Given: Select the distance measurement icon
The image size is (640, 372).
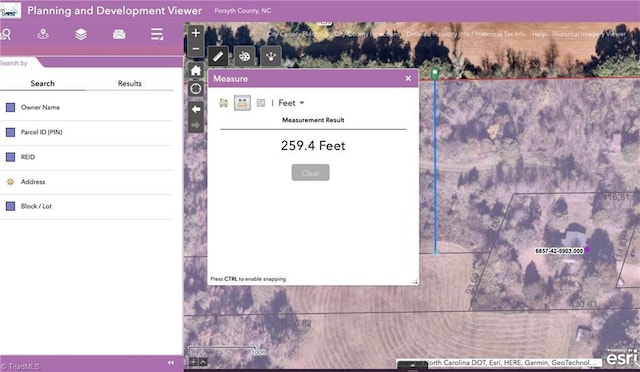Looking at the screenshot, I should pos(242,103).
